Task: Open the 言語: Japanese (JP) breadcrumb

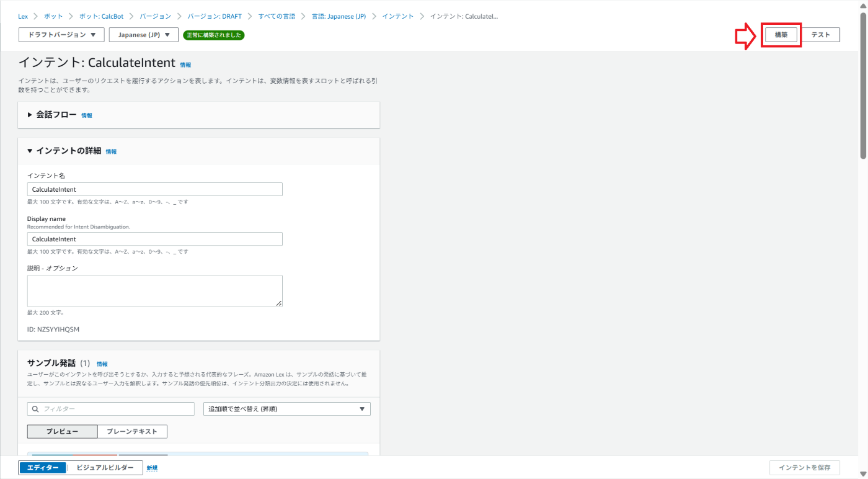Action: click(x=339, y=16)
